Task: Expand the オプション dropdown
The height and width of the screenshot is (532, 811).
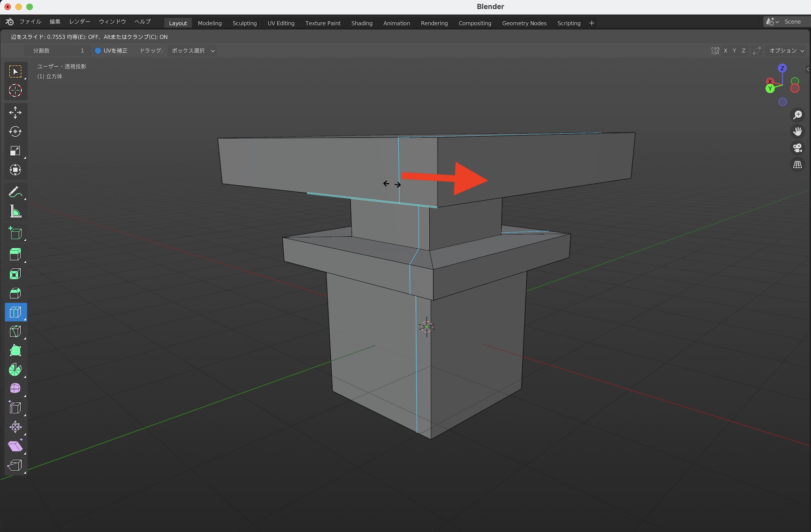Action: coord(786,51)
